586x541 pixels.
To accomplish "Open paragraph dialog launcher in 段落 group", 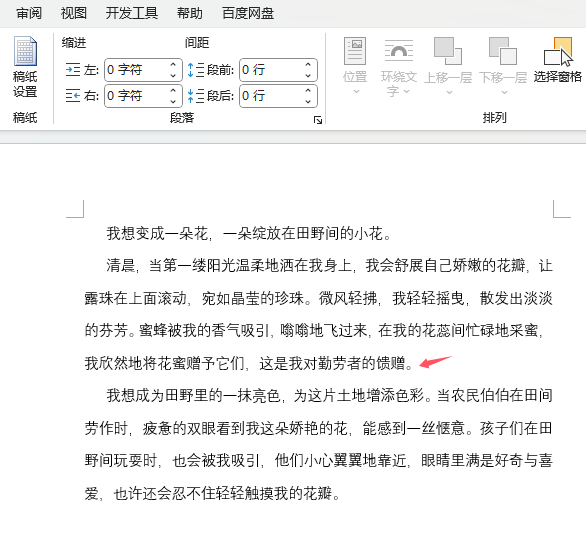I will point(318,120).
